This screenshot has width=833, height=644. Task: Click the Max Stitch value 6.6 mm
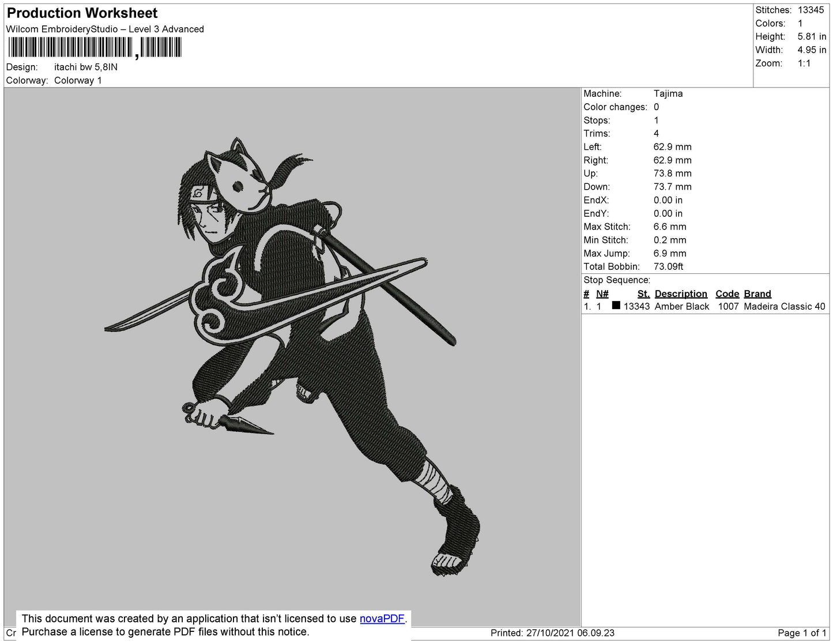tap(670, 227)
